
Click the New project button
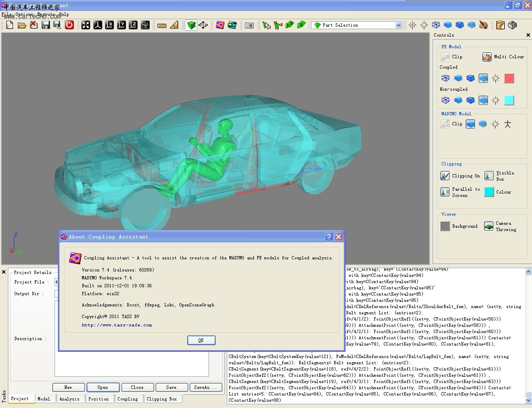tap(68, 387)
